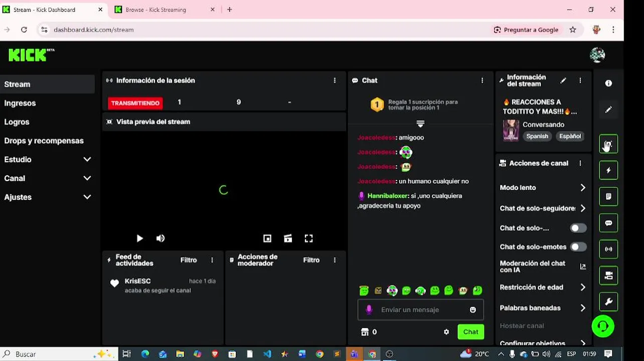Toggle Chat de solo-... switch
Viewport: 644px width, 361px height.
pyautogui.click(x=578, y=228)
